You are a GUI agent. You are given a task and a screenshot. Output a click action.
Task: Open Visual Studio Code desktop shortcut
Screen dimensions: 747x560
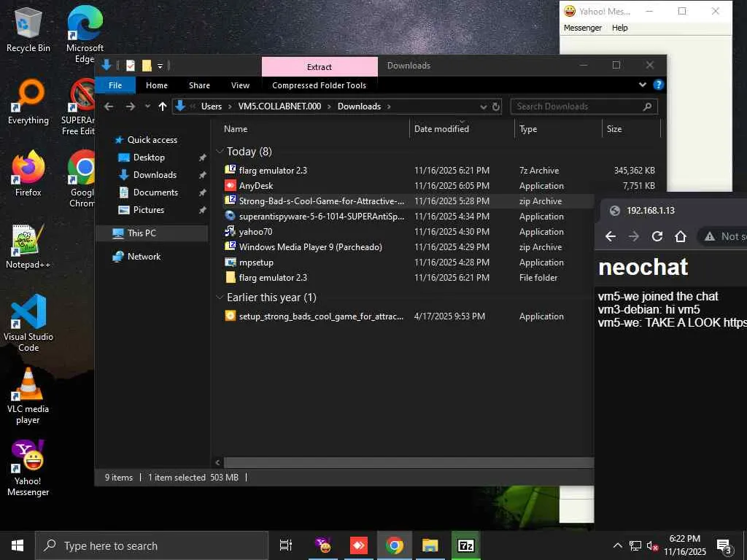coord(28,323)
